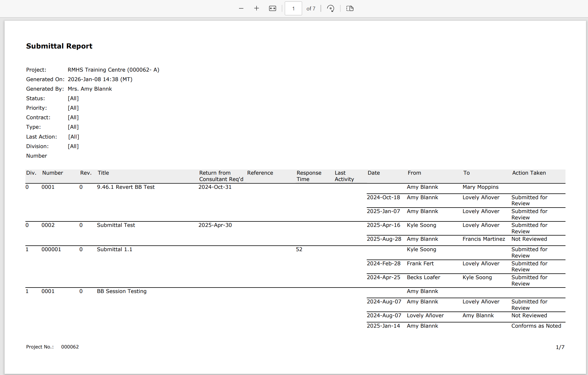
Task: Click title '9.46.1 Revert BB Test'
Action: tap(126, 187)
